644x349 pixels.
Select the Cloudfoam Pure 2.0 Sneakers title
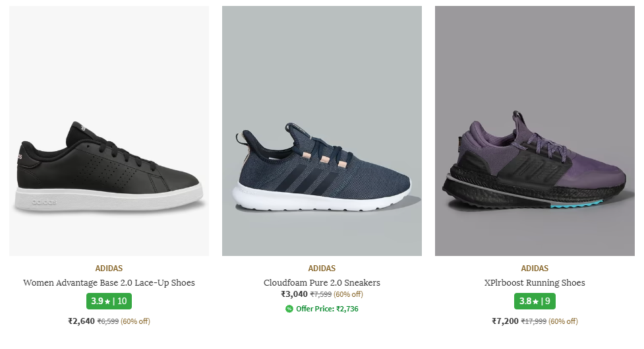pyautogui.click(x=322, y=282)
